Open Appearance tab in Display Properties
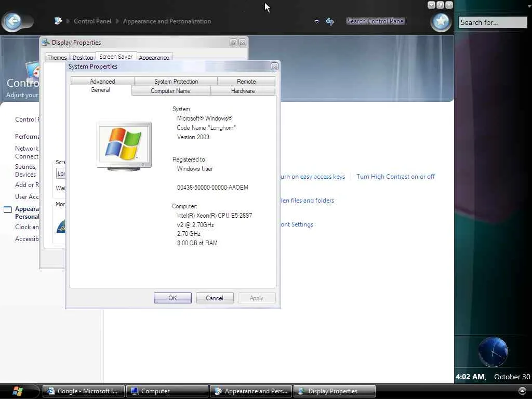The image size is (532, 399). (x=154, y=57)
